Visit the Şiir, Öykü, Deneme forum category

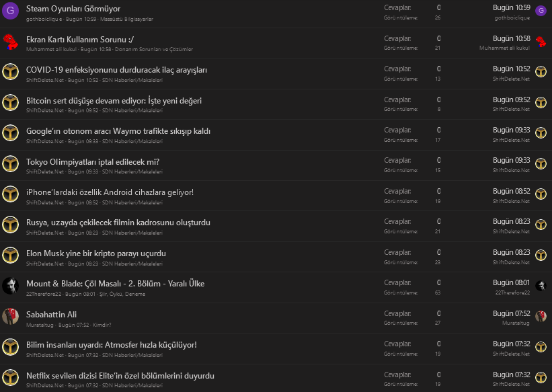(124, 294)
